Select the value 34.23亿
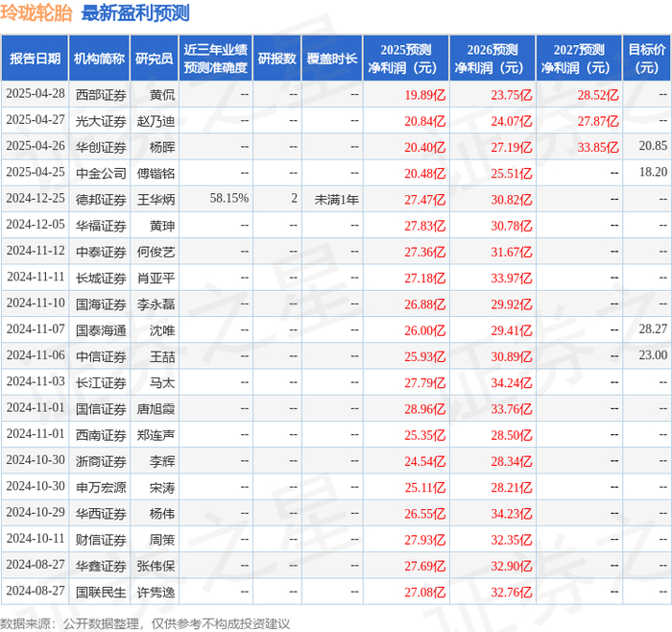672x632 pixels. (x=512, y=514)
